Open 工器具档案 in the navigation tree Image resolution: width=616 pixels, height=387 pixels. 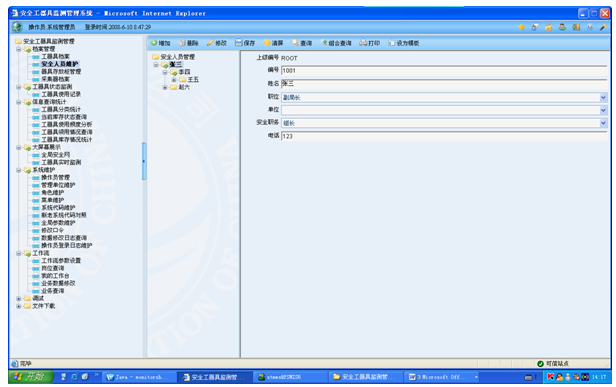[x=55, y=57]
